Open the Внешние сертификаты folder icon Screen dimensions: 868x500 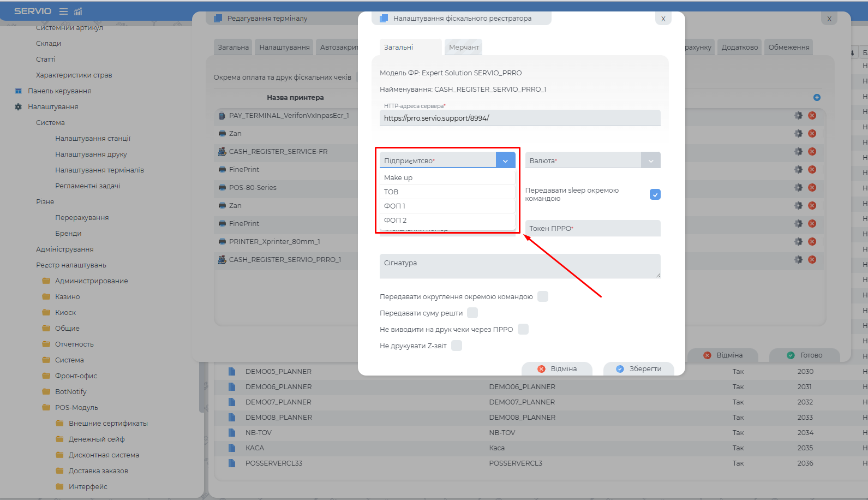(60, 424)
